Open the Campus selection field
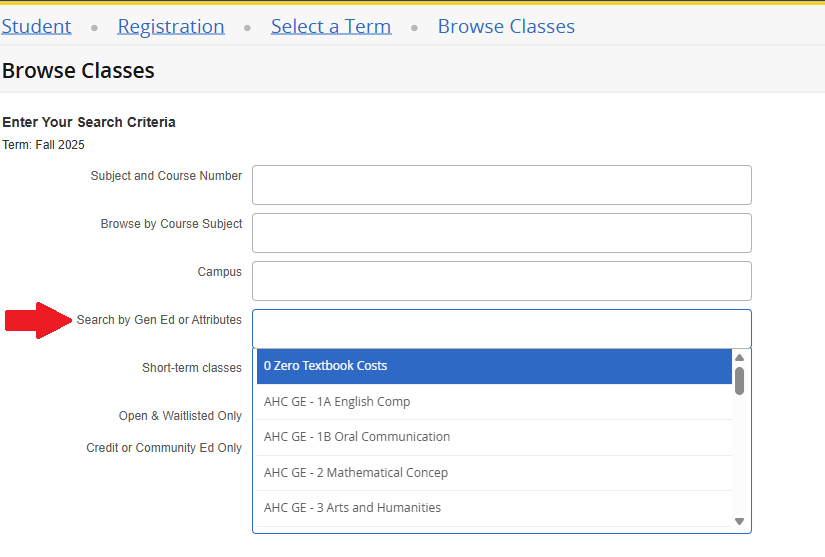The width and height of the screenshot is (825, 557). [x=501, y=281]
